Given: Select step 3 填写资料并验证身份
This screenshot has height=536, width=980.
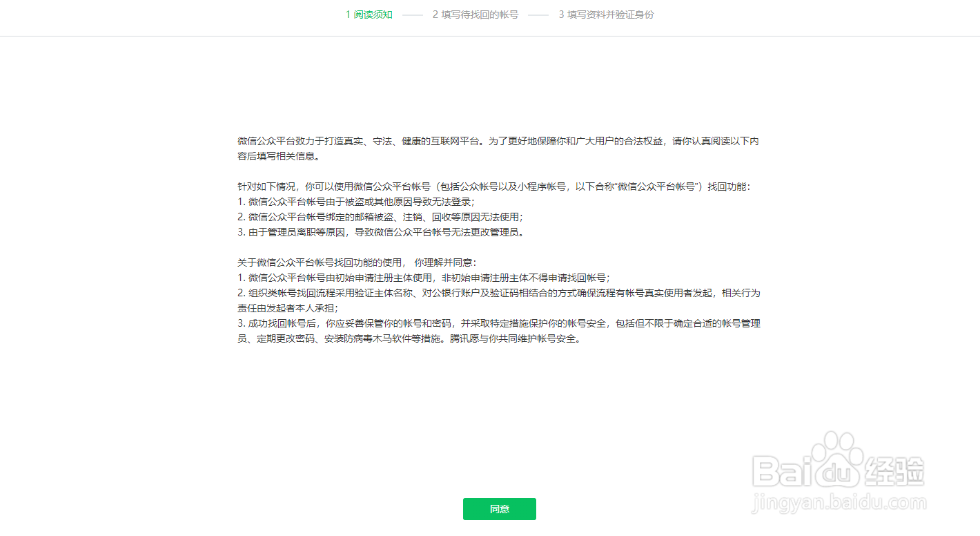Looking at the screenshot, I should coord(606,15).
